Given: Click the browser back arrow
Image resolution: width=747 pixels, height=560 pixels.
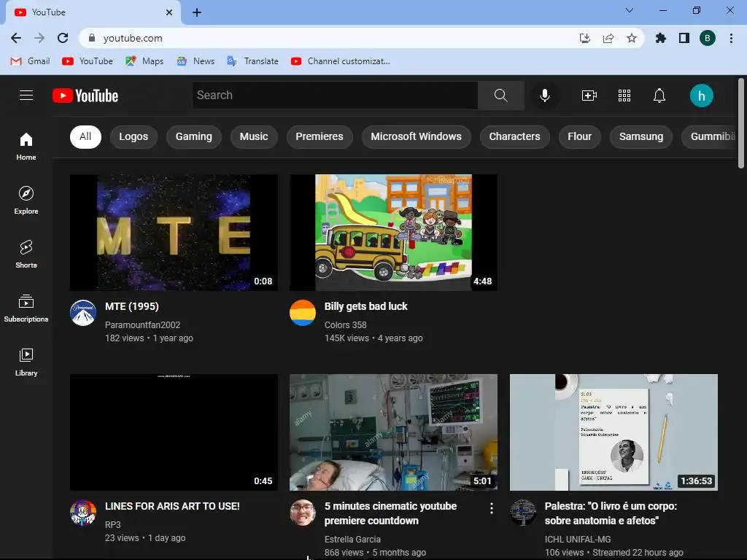Looking at the screenshot, I should (16, 38).
